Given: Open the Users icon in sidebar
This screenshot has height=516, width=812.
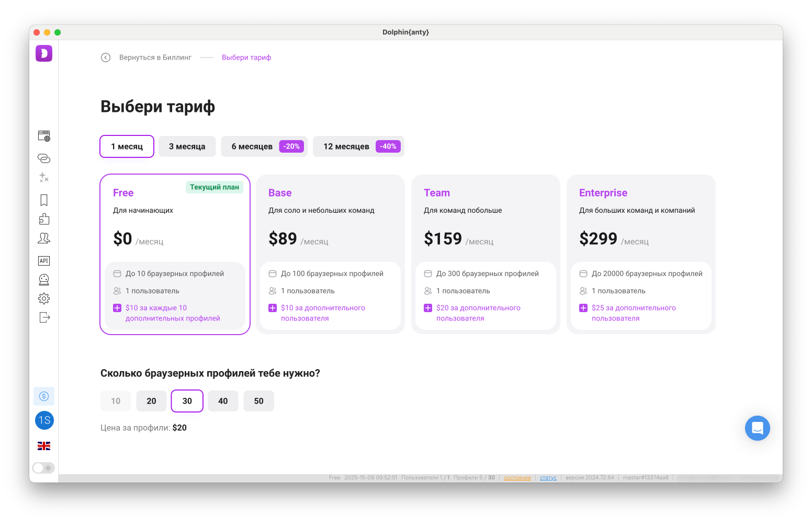Looking at the screenshot, I should (44, 238).
